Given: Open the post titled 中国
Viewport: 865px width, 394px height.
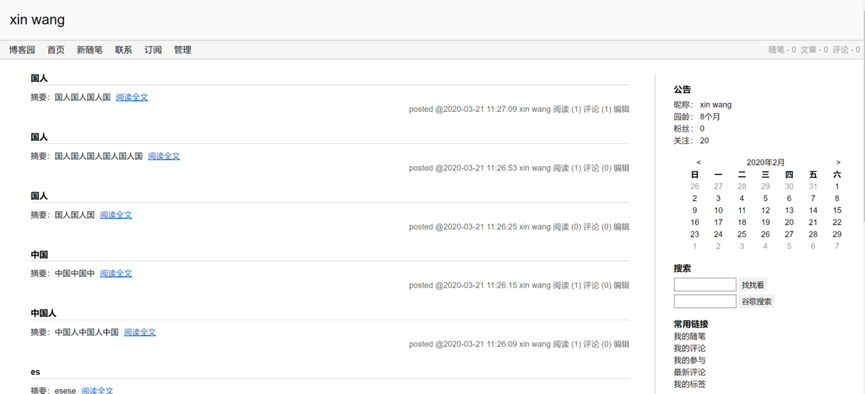Looking at the screenshot, I should click(39, 254).
